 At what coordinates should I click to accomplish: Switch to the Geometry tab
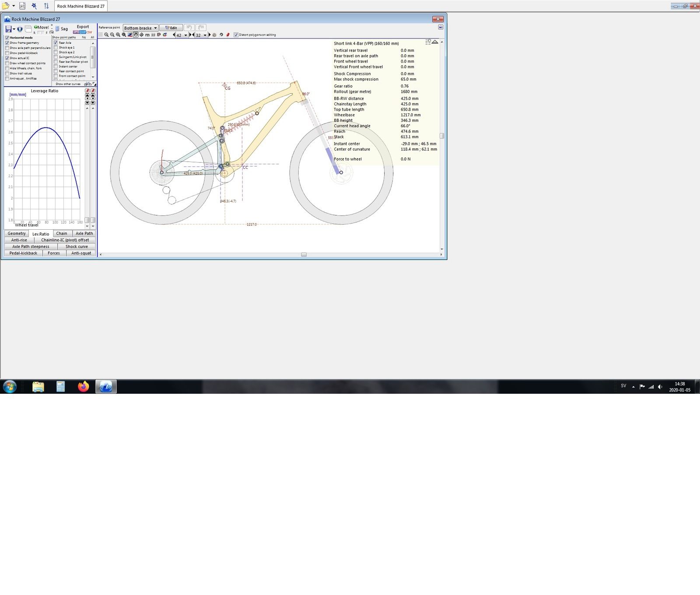tap(17, 234)
